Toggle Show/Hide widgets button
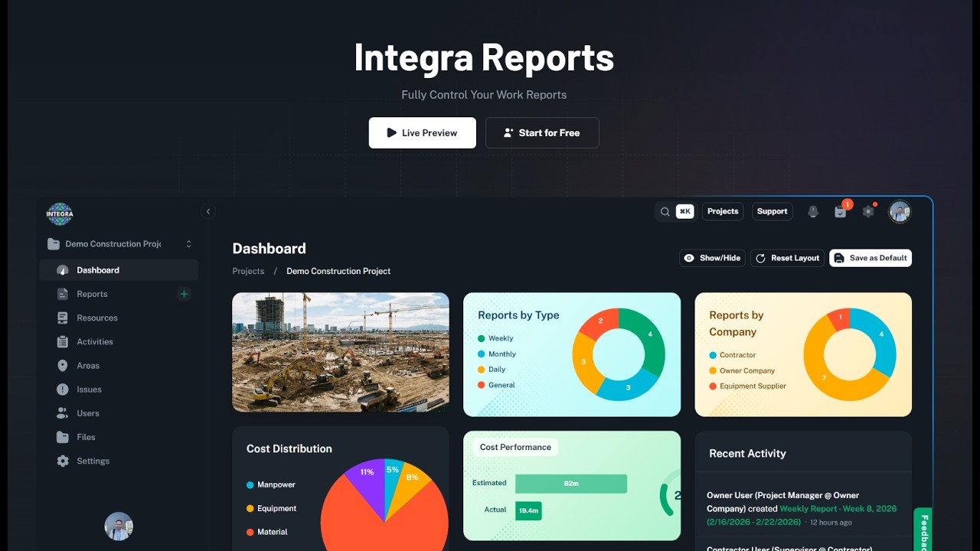This screenshot has height=551, width=980. pos(713,258)
